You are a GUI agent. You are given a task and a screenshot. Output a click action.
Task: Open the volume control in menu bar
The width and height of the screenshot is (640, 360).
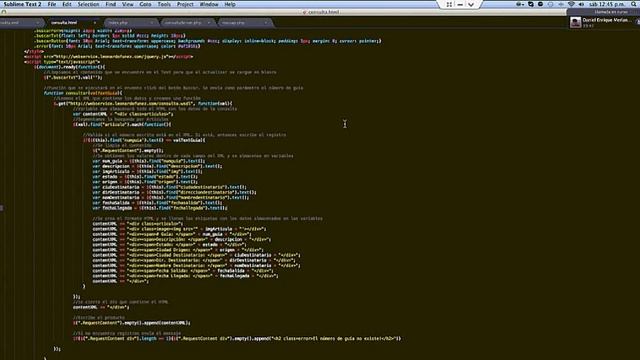click(x=581, y=4)
